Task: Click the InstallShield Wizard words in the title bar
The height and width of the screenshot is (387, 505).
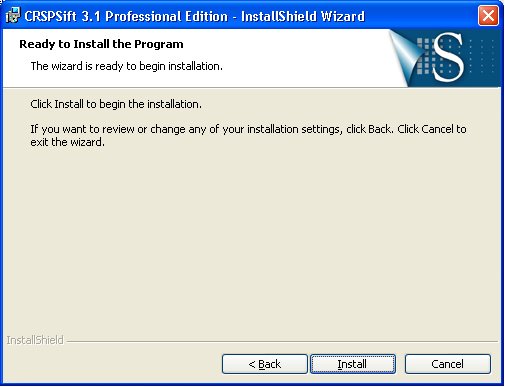Action: tap(303, 16)
